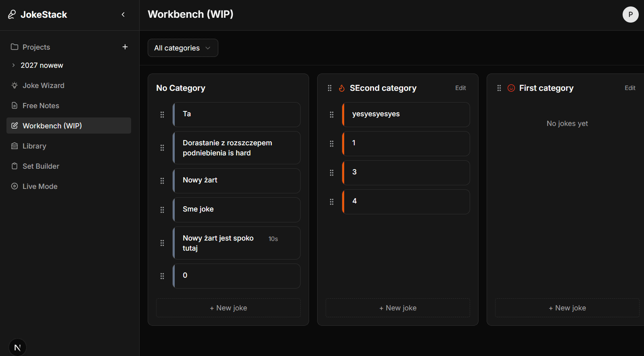Open the Projects section

[36, 47]
